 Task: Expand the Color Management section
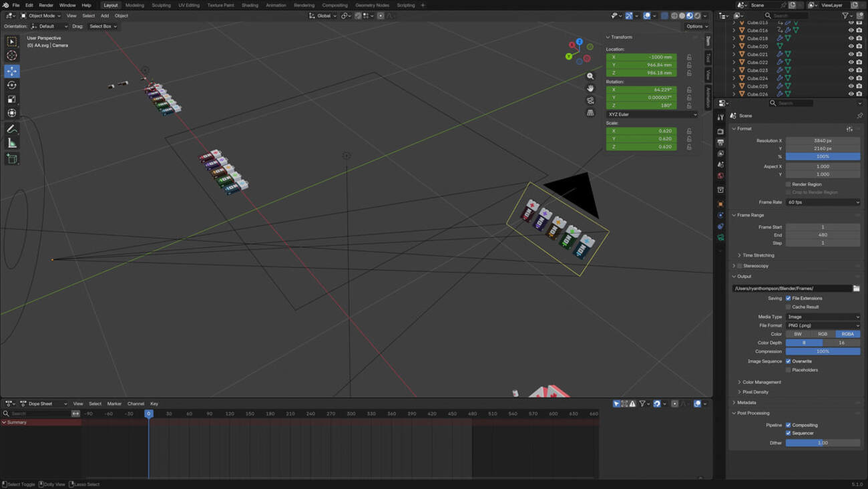point(761,382)
